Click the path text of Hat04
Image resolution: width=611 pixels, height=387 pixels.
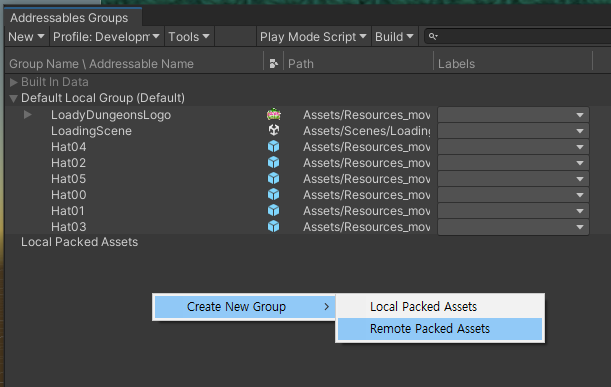tap(367, 147)
